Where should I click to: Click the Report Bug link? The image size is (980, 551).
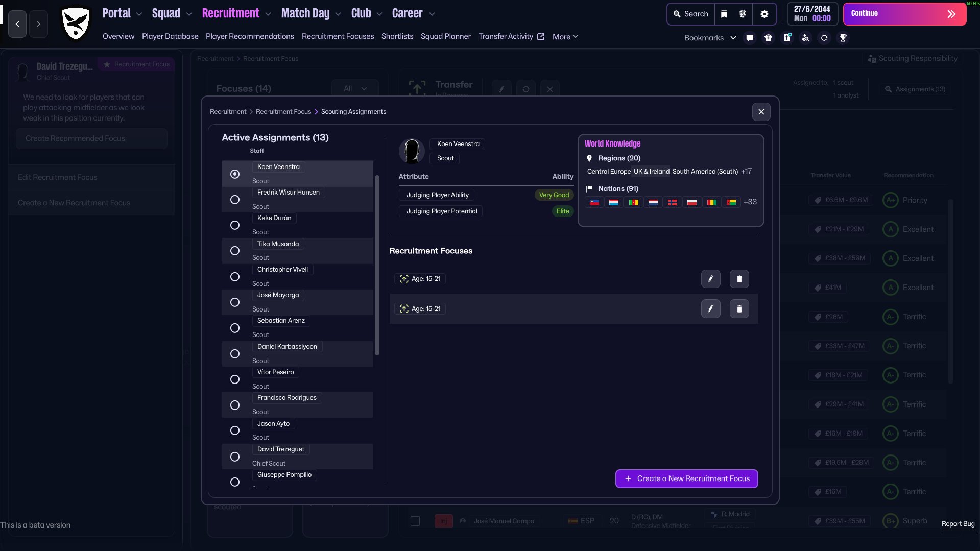click(958, 524)
